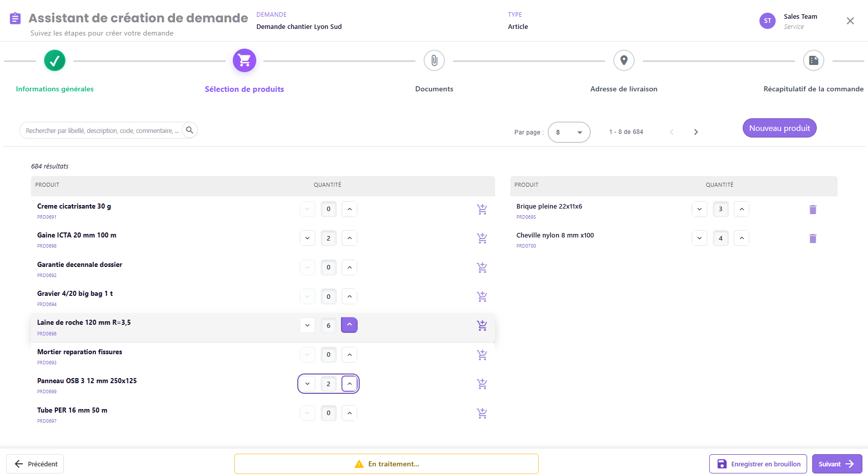868x475 pixels.
Task: Increase quantity of Gaine ICTA 20 mm
Action: point(350,238)
